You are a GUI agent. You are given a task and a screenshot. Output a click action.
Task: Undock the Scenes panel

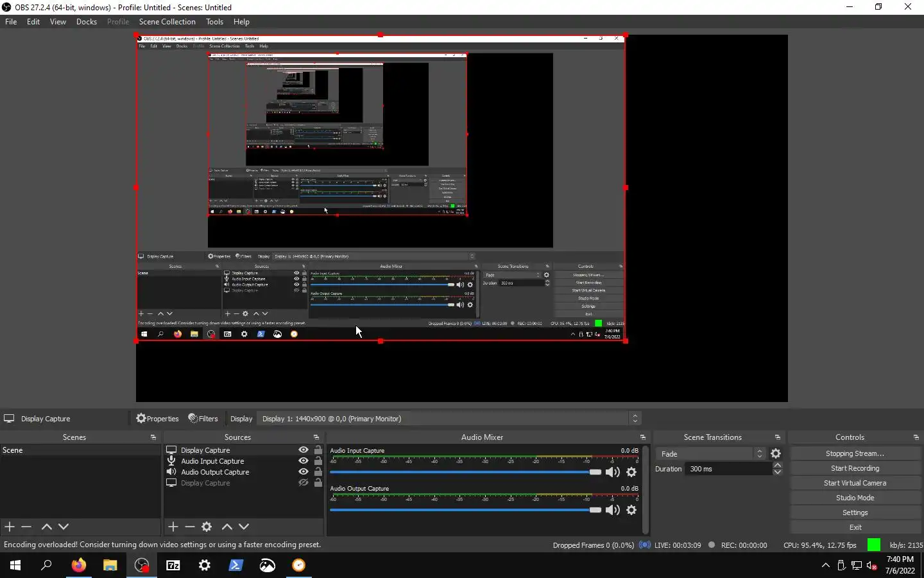pyautogui.click(x=153, y=437)
